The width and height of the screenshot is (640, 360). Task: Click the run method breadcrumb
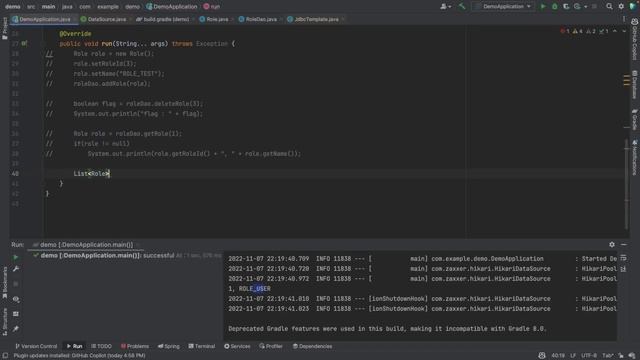(212, 7)
